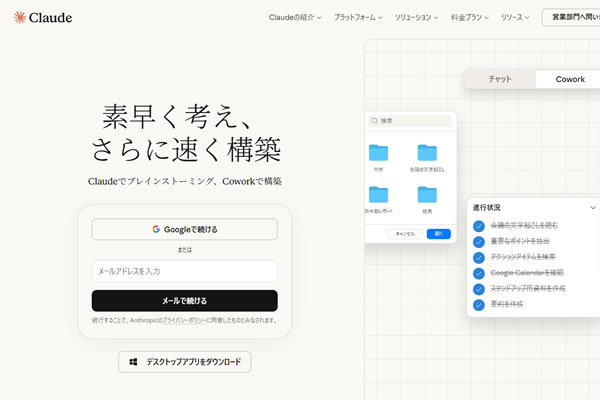
Task: Click the email address input field
Action: 184,271
